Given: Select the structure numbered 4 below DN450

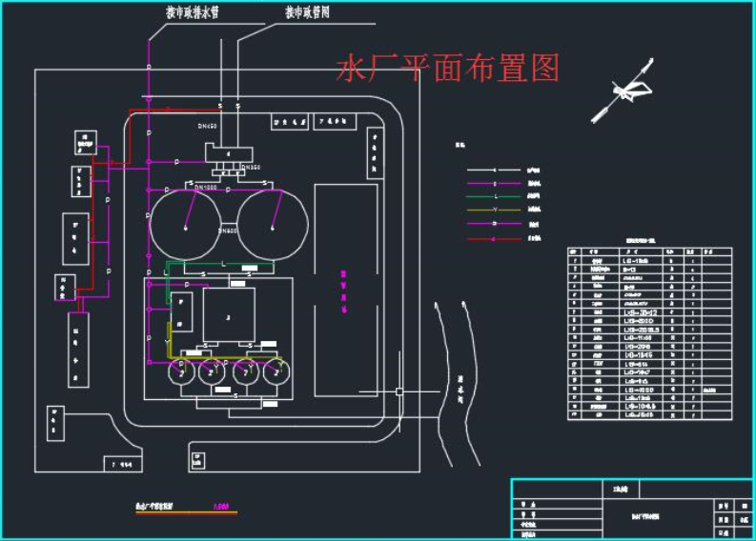Looking at the screenshot, I should point(229,153).
